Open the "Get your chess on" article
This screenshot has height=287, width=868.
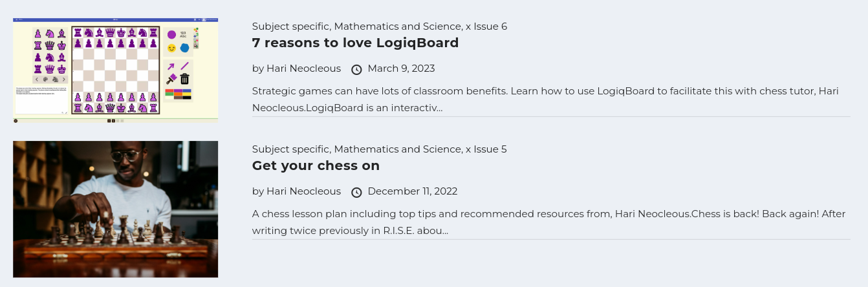[316, 166]
